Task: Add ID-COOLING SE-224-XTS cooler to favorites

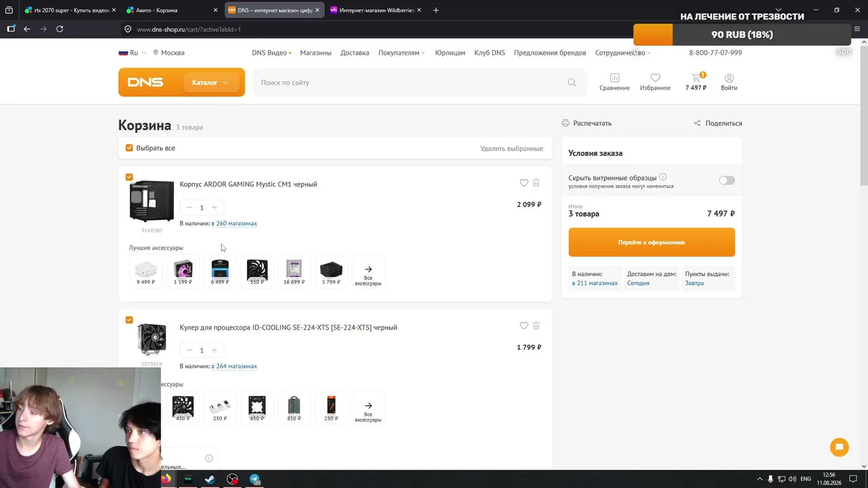Action: 524,326
